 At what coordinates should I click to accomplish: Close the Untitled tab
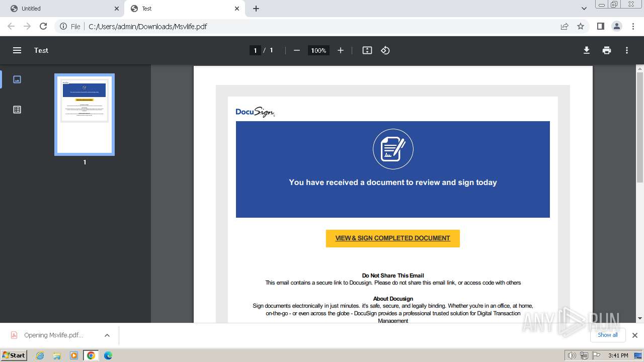pos(117,9)
